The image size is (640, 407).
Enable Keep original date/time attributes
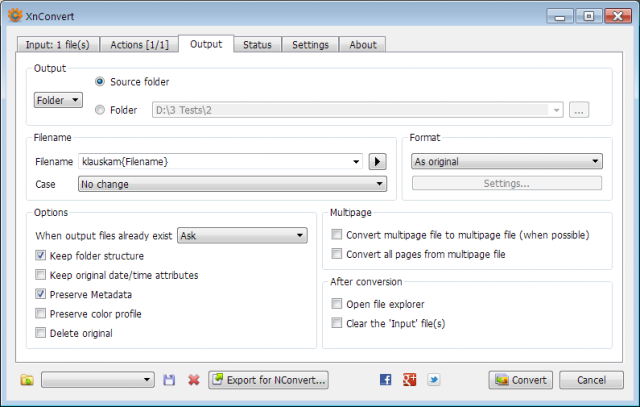pyautogui.click(x=40, y=275)
